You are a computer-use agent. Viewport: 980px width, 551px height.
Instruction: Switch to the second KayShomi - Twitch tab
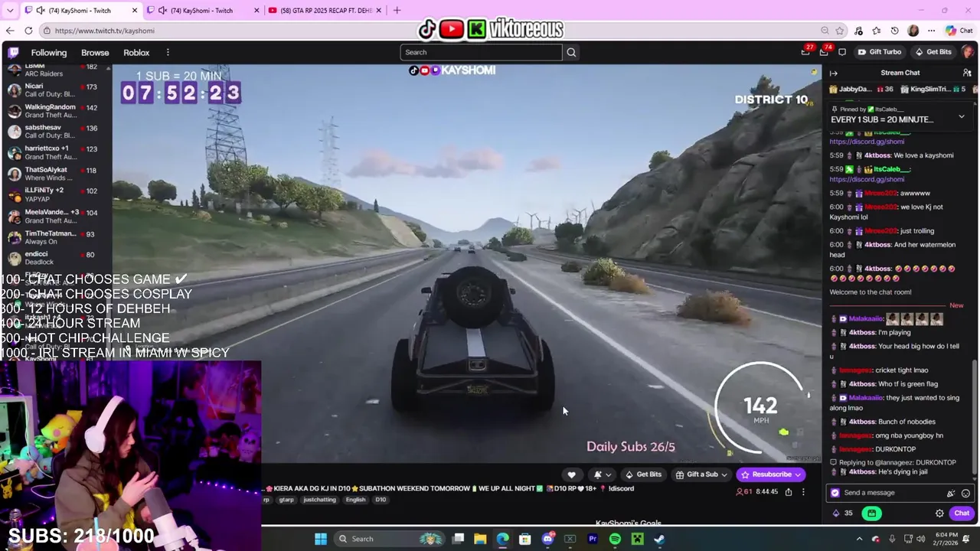coord(201,11)
